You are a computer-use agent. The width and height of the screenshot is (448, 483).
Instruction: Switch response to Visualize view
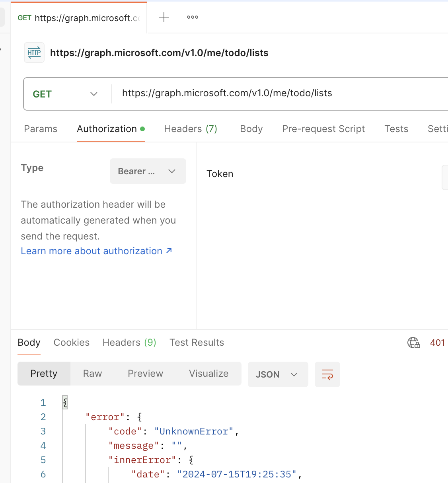(208, 374)
